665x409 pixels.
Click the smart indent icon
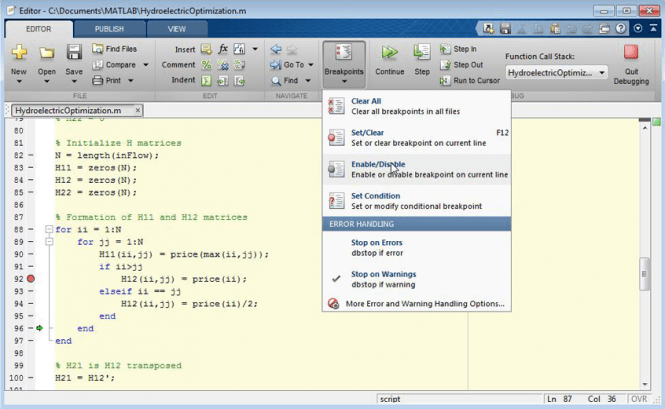(206, 80)
